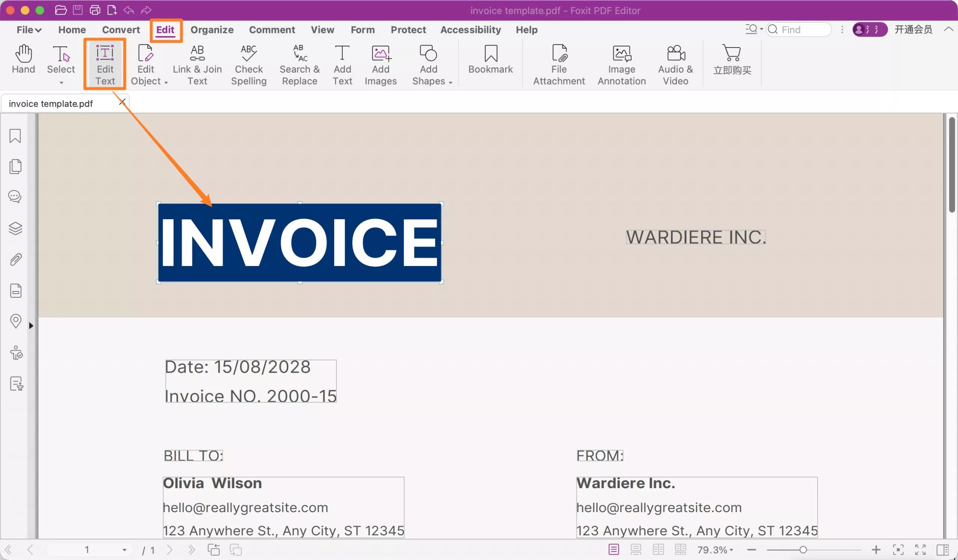This screenshot has width=958, height=560.
Task: Expand the Select tool dropdown arrow
Action: [x=61, y=82]
